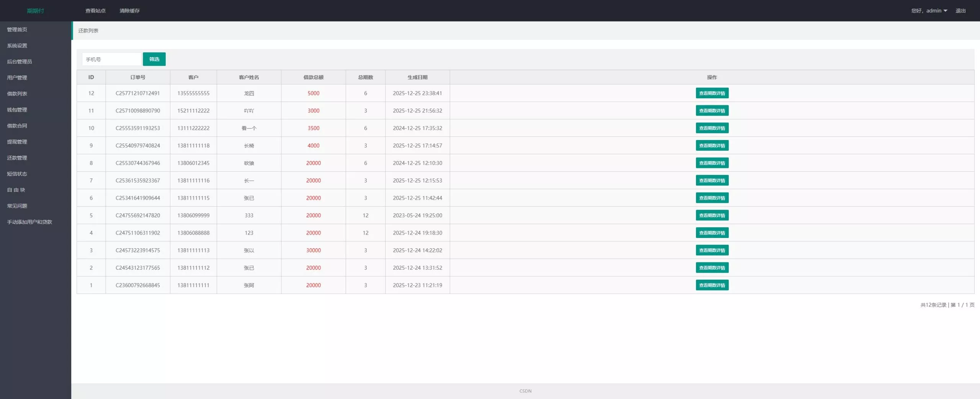Select 清除缓存 in top navigation

tap(129, 11)
